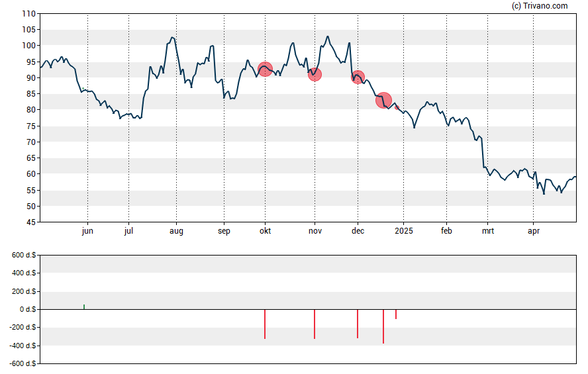This screenshot has height=374, width=588.
Task: Click the '110' price axis label
Action: click(x=29, y=14)
